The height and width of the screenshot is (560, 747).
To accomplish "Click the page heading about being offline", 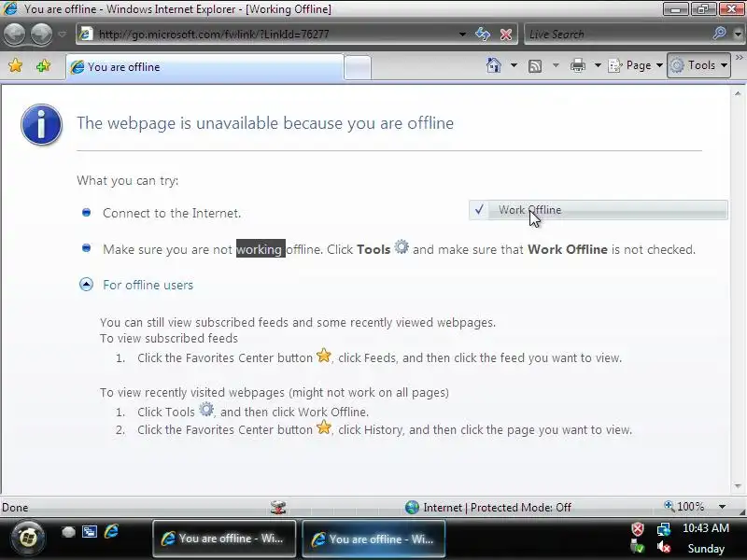I will pos(265,123).
